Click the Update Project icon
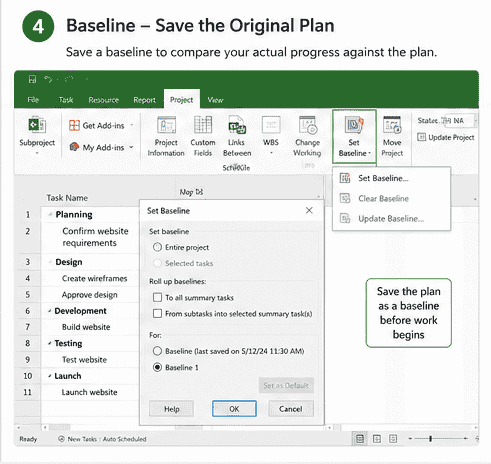 click(x=421, y=137)
